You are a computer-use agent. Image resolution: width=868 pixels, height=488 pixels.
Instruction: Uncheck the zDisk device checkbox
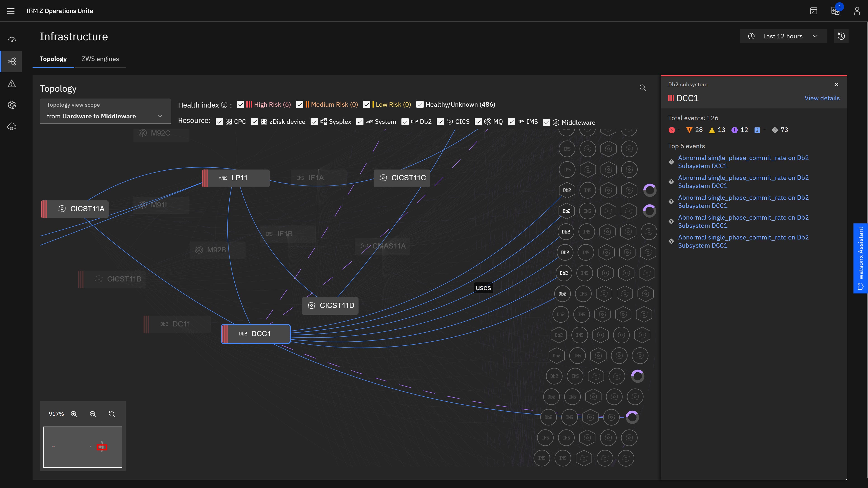(x=254, y=122)
